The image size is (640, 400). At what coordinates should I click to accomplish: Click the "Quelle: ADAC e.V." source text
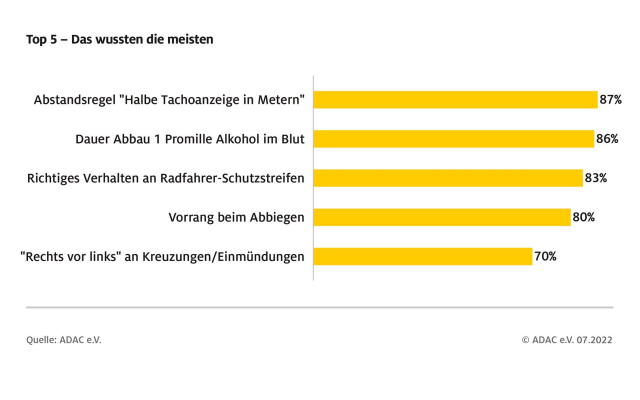pyautogui.click(x=64, y=340)
